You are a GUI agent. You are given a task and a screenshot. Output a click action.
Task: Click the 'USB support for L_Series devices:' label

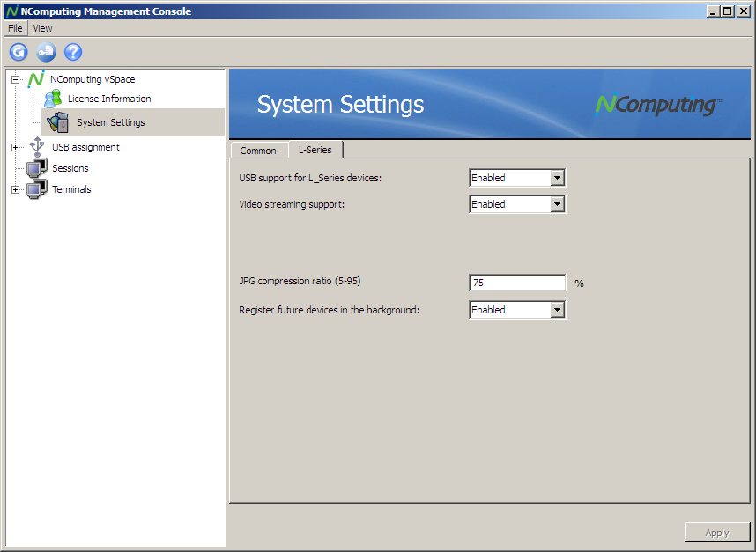pyautogui.click(x=310, y=178)
